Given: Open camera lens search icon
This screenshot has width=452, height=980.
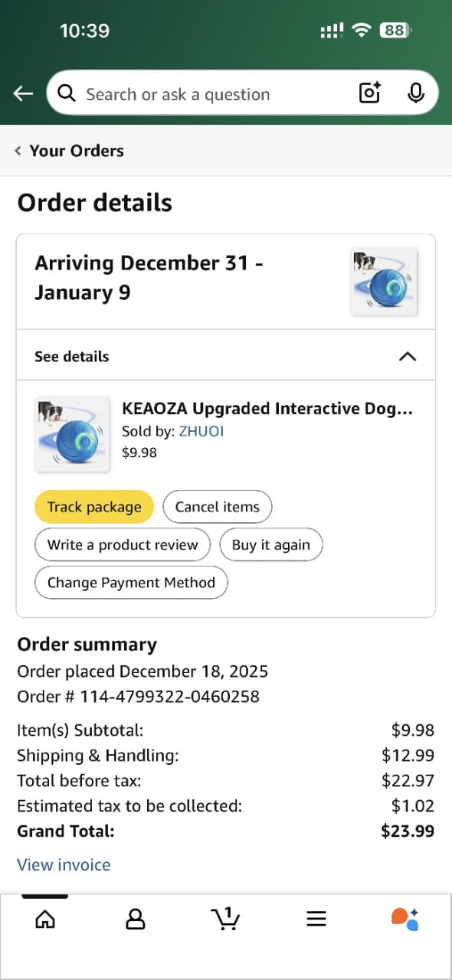Looking at the screenshot, I should 370,93.
